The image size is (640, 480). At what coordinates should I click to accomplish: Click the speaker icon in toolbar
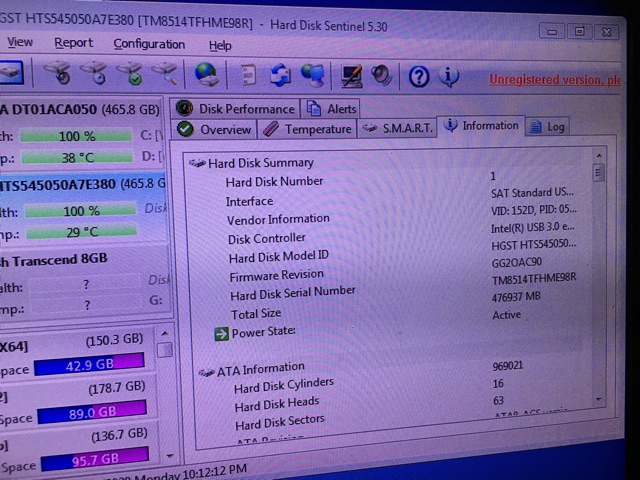coord(381,76)
